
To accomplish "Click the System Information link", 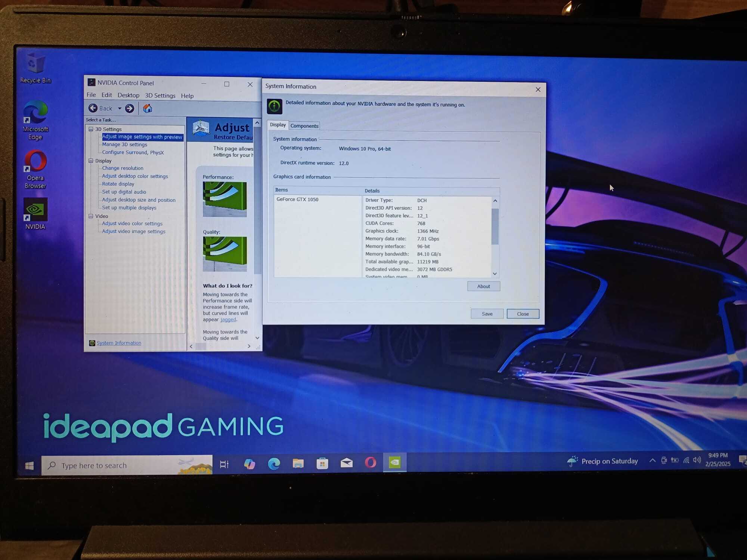I will (x=119, y=343).
